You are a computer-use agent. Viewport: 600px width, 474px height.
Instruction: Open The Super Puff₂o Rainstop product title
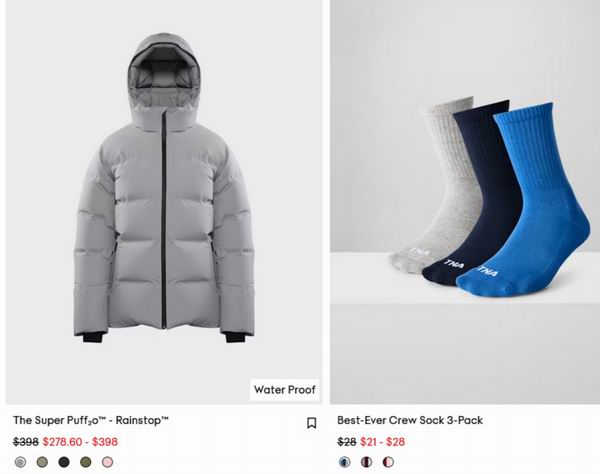click(91, 420)
